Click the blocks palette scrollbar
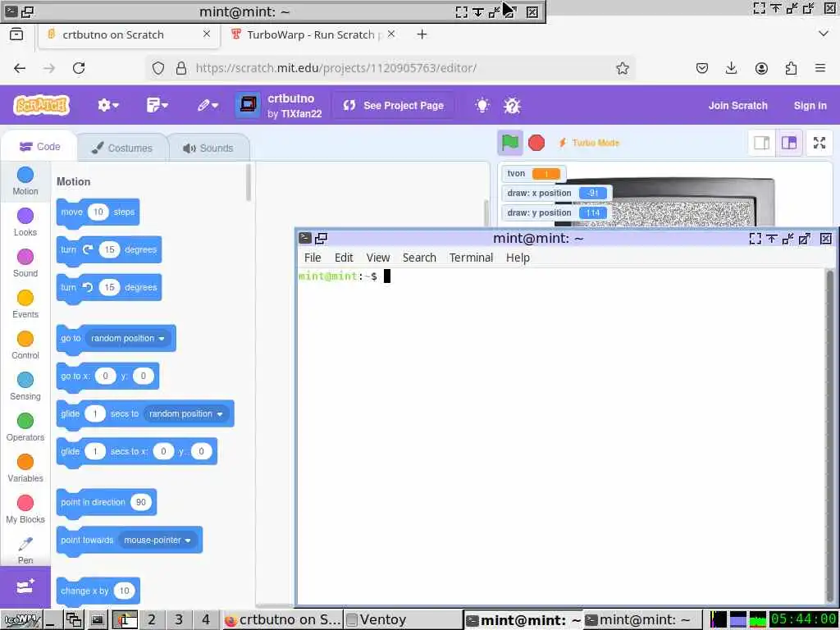840x630 pixels. tap(248, 183)
